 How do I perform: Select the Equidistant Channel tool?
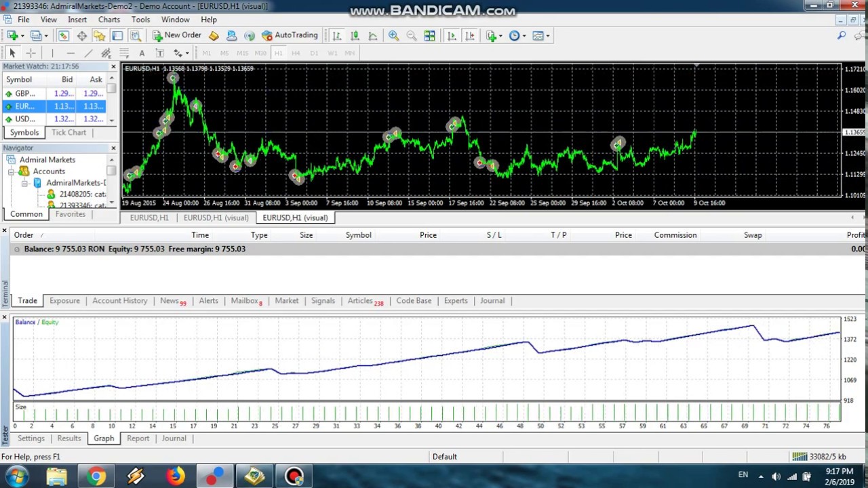106,53
